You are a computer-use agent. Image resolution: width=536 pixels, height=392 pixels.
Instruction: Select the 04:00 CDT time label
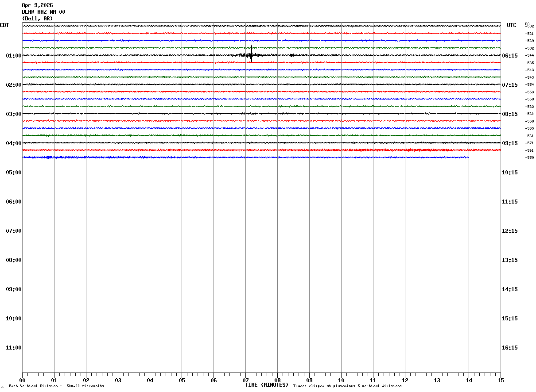(14, 143)
